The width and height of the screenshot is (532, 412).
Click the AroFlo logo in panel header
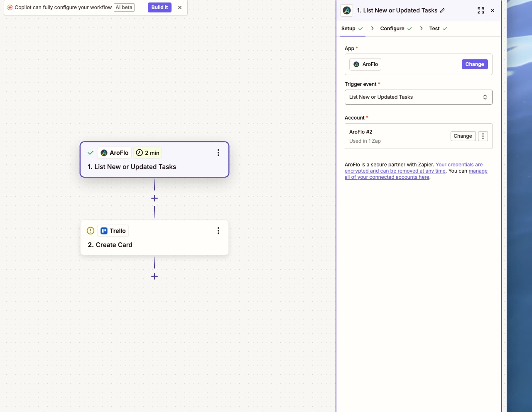[347, 10]
